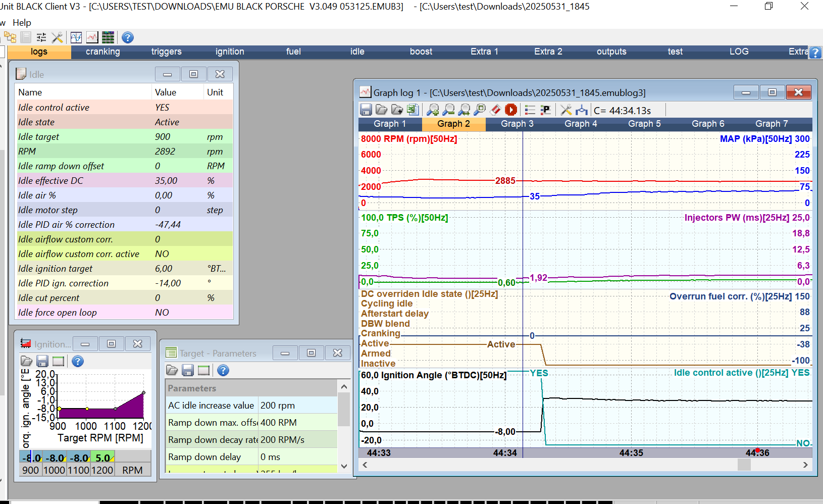Screen dimensions: 823x504
Task: Open the green table map icon in main toolbar
Action: coord(108,37)
